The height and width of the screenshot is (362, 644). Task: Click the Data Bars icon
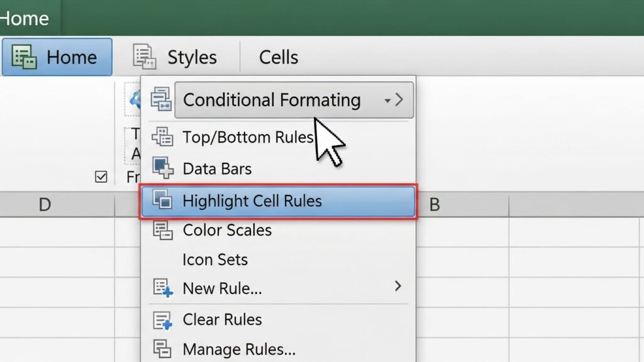162,168
